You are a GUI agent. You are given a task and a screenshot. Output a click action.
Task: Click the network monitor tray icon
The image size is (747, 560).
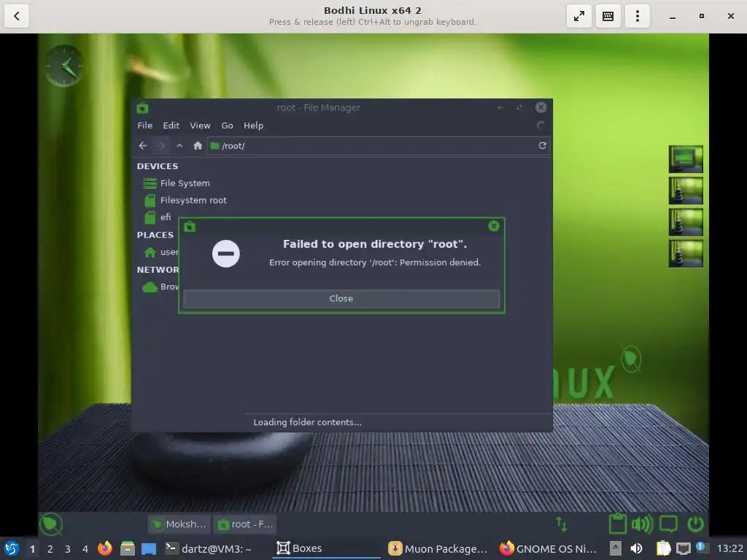pos(684,549)
